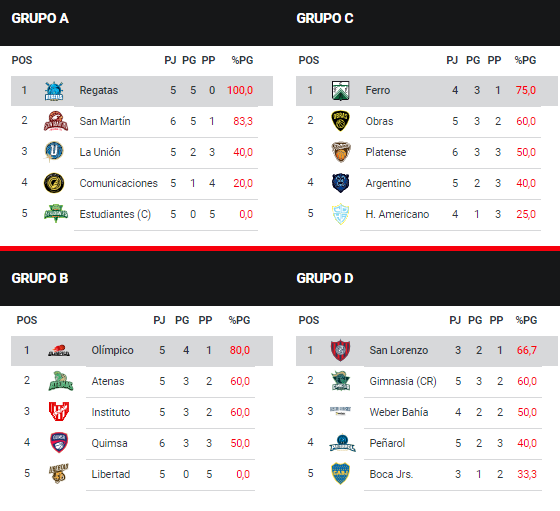
Task: Click the Obras yellow shield logo
Action: [340, 121]
